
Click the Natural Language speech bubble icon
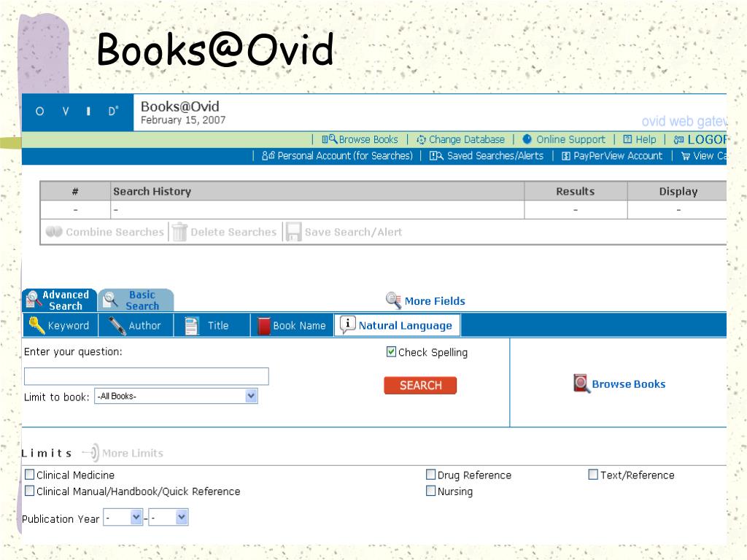(348, 324)
